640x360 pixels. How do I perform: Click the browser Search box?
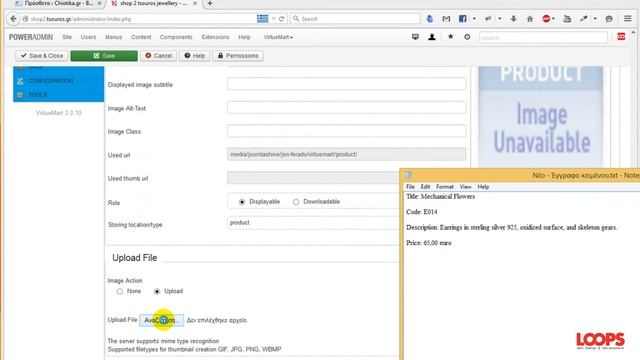[355, 19]
